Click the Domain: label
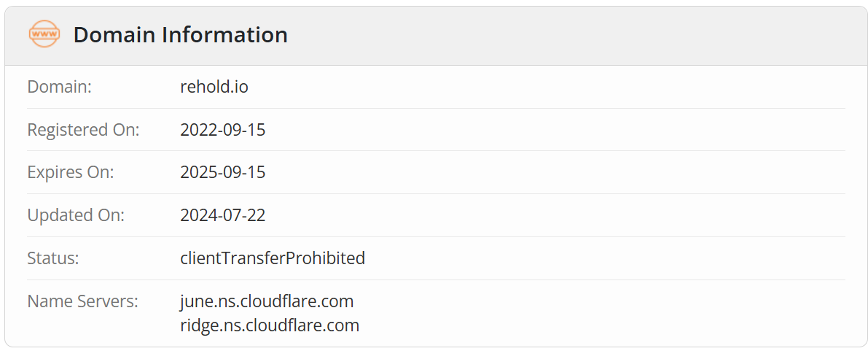This screenshot has width=868, height=351. [59, 87]
